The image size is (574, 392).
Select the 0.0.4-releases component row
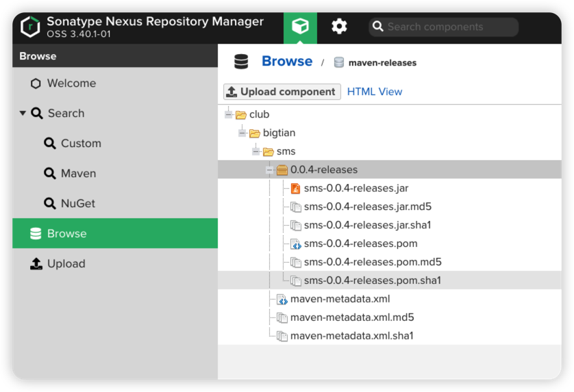coord(390,169)
